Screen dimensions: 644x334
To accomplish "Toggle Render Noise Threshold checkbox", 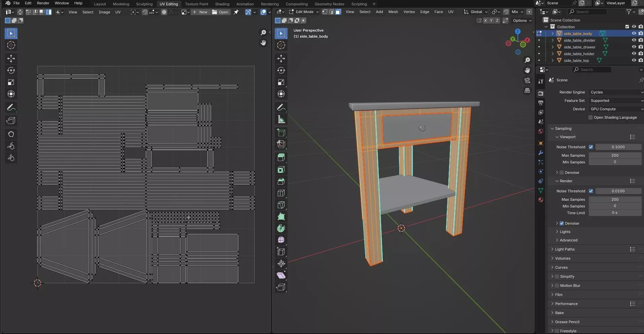I will (591, 191).
